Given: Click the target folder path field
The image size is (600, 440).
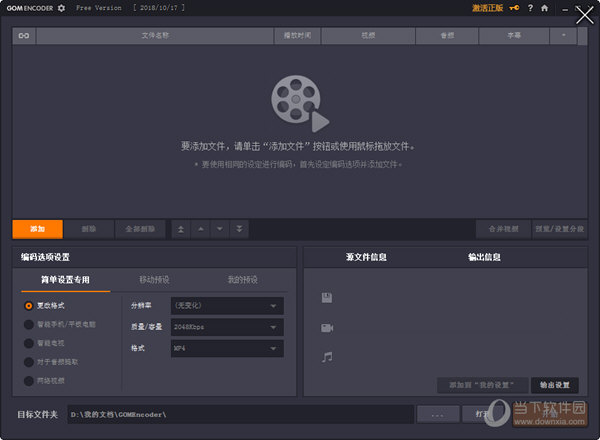Looking at the screenshot, I should (x=241, y=415).
